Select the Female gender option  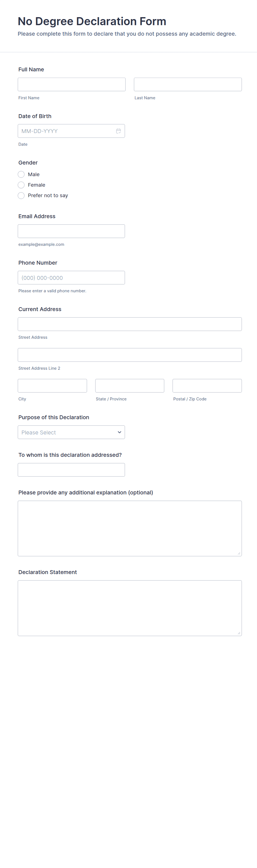point(21,185)
